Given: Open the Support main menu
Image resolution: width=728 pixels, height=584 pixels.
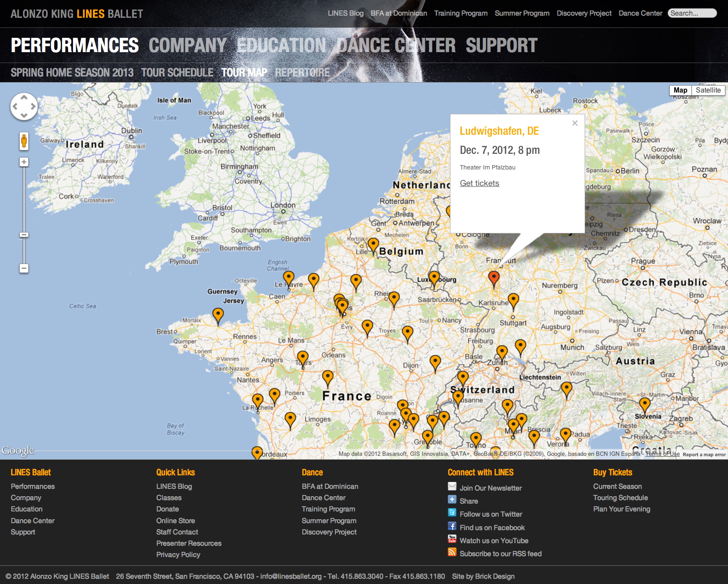Looking at the screenshot, I should (502, 45).
